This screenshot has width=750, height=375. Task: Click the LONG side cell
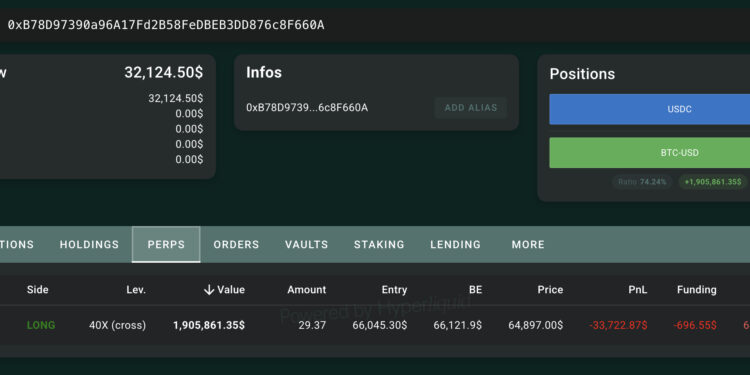click(x=41, y=325)
